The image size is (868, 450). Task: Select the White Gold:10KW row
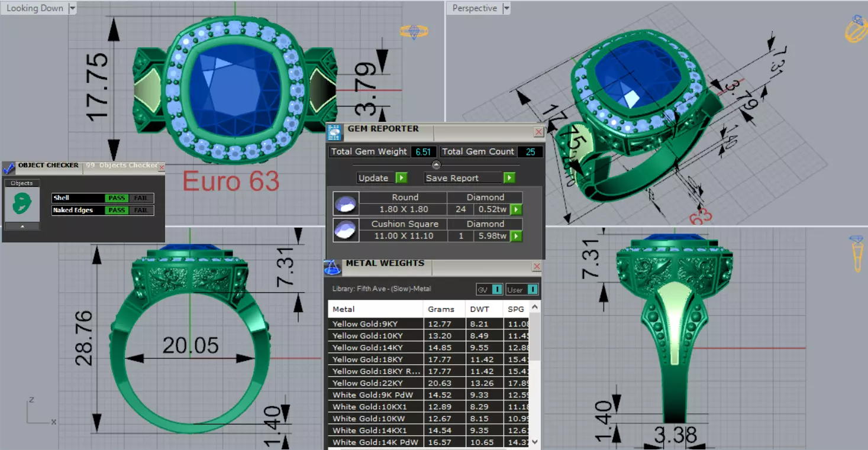(x=429, y=419)
